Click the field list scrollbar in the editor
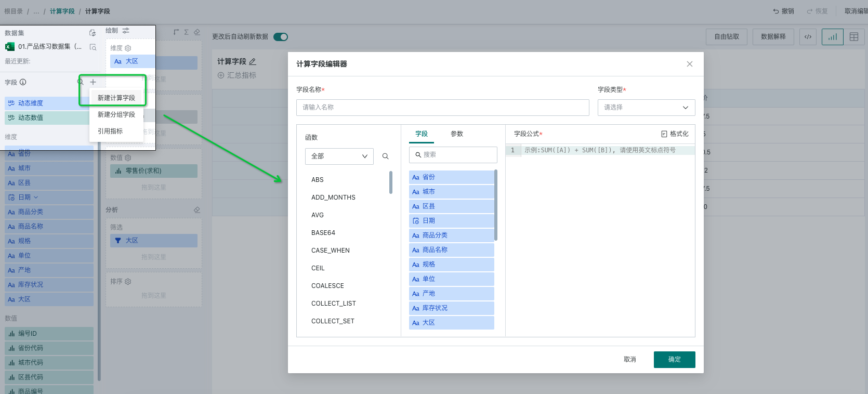Image resolution: width=868 pixels, height=394 pixels. (x=496, y=205)
